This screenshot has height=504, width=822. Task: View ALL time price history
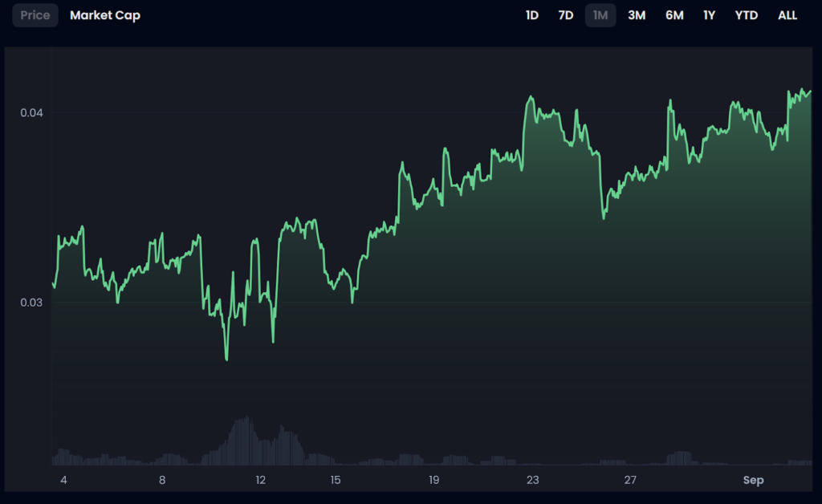click(787, 15)
